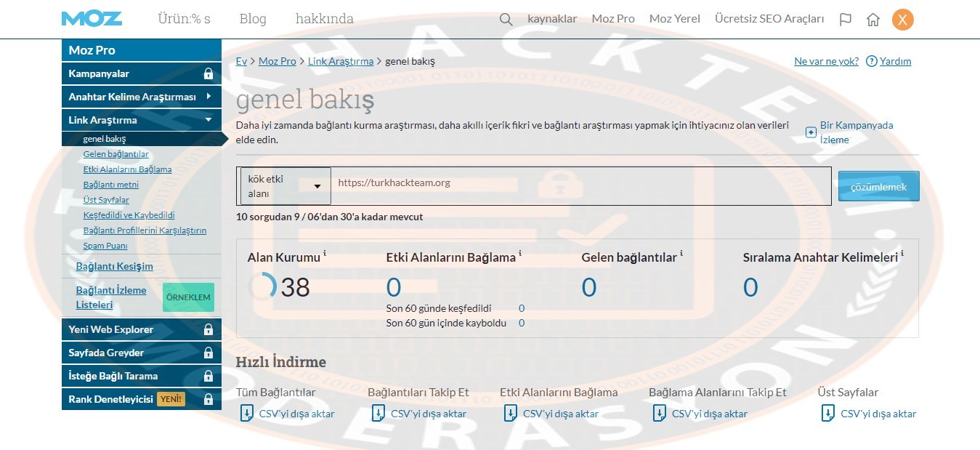Go to home via house icon

(x=873, y=20)
